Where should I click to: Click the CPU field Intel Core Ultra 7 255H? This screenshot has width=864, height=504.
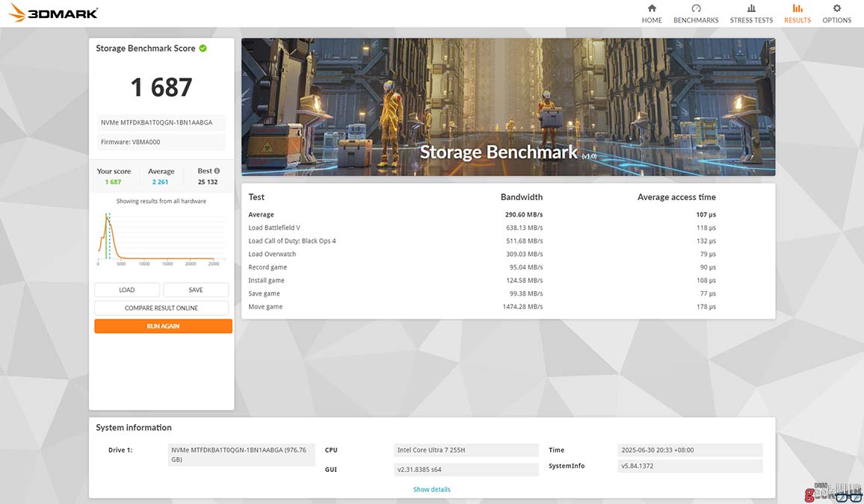tap(466, 450)
